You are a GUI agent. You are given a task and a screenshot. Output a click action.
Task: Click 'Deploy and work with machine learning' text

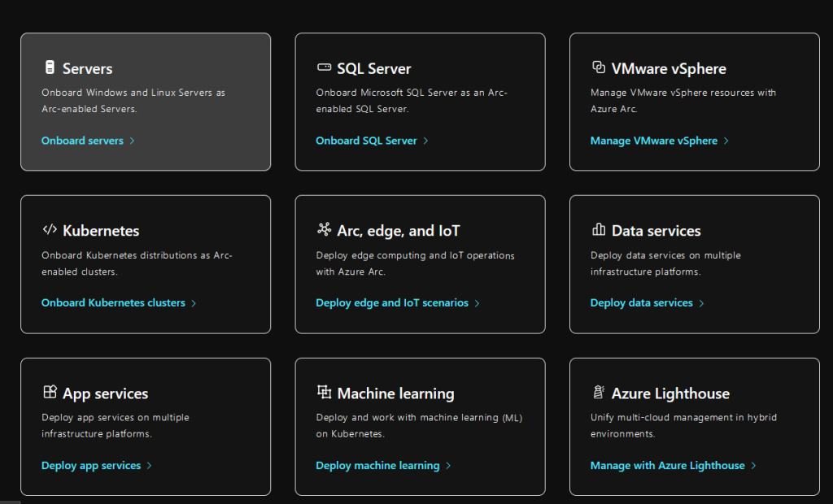[x=419, y=425]
